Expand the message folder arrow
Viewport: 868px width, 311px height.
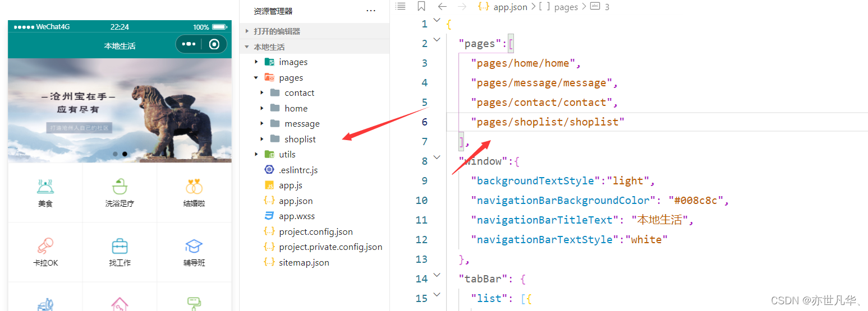[x=262, y=124]
